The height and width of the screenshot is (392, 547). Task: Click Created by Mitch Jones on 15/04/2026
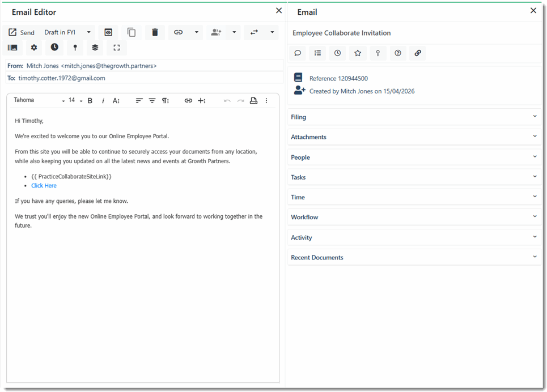point(362,91)
